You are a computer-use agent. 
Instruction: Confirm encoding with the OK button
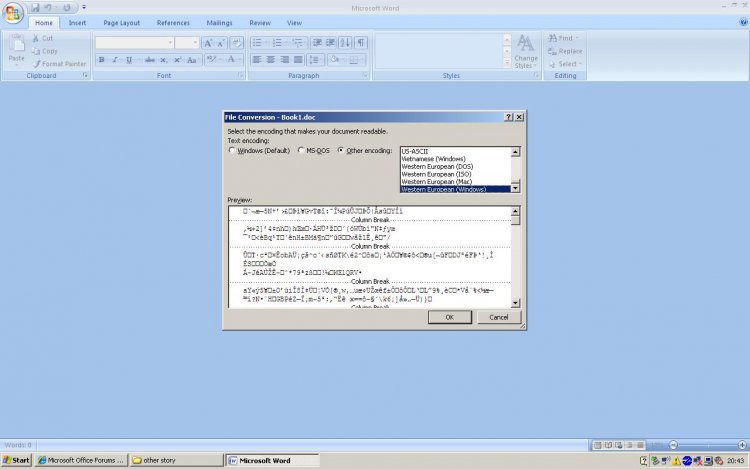coord(450,317)
